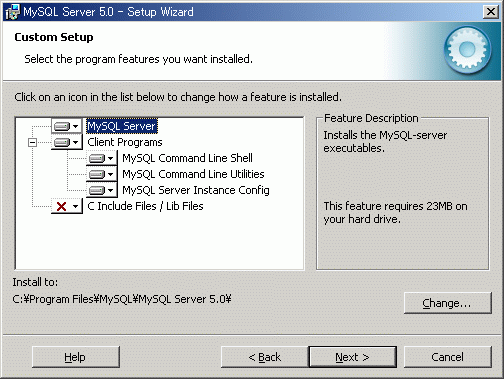This screenshot has width=504, height=379.
Task: Proceed with the Next > button
Action: coord(353,357)
